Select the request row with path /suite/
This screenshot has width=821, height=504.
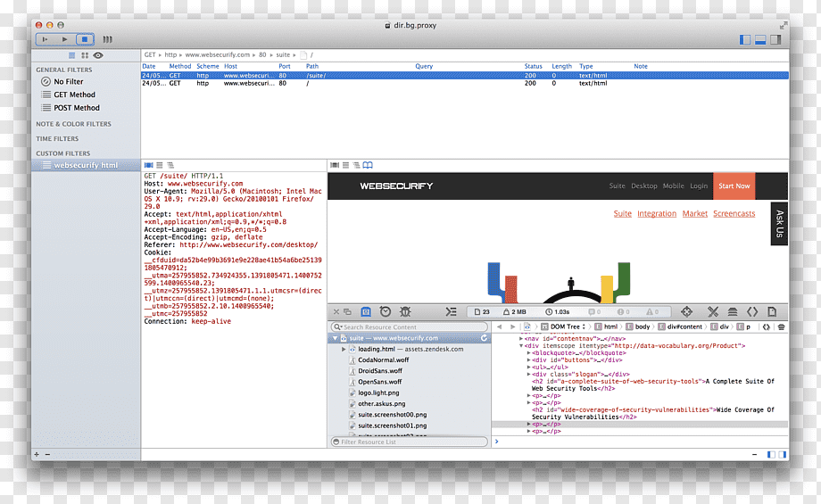(465, 75)
